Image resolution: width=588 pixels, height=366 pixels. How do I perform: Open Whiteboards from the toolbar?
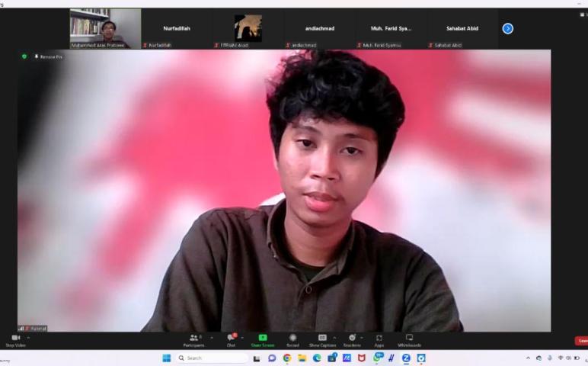pos(409,339)
